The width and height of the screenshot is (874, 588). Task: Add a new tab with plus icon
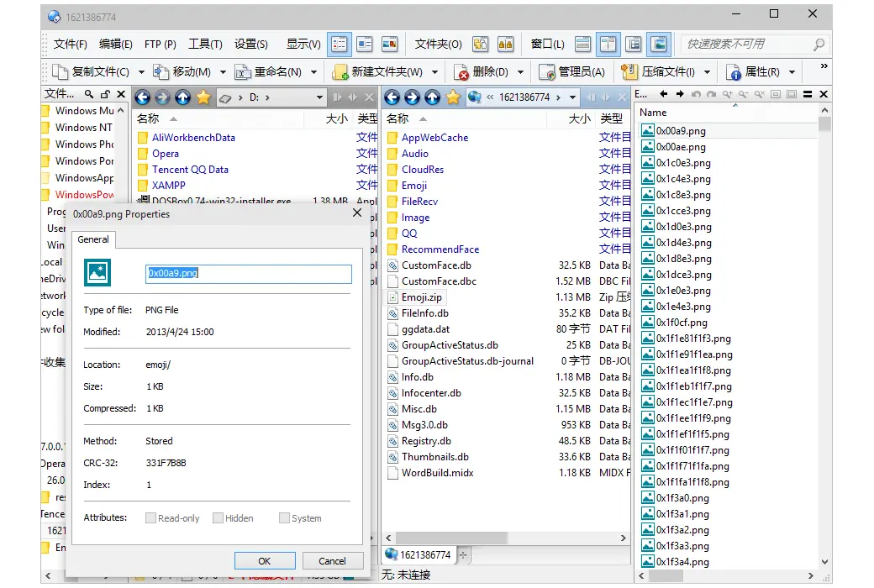tap(463, 554)
